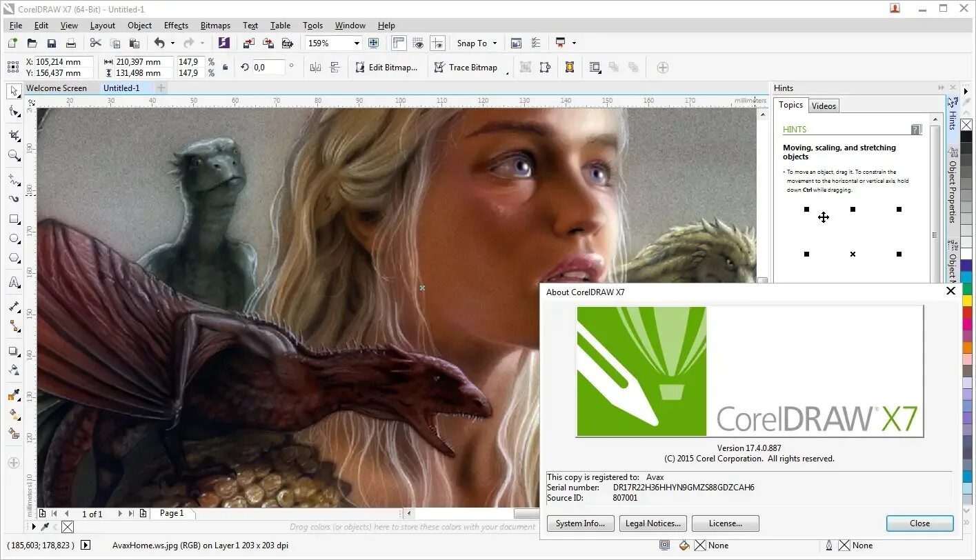Select the Artistic Media tool

pyautogui.click(x=14, y=199)
